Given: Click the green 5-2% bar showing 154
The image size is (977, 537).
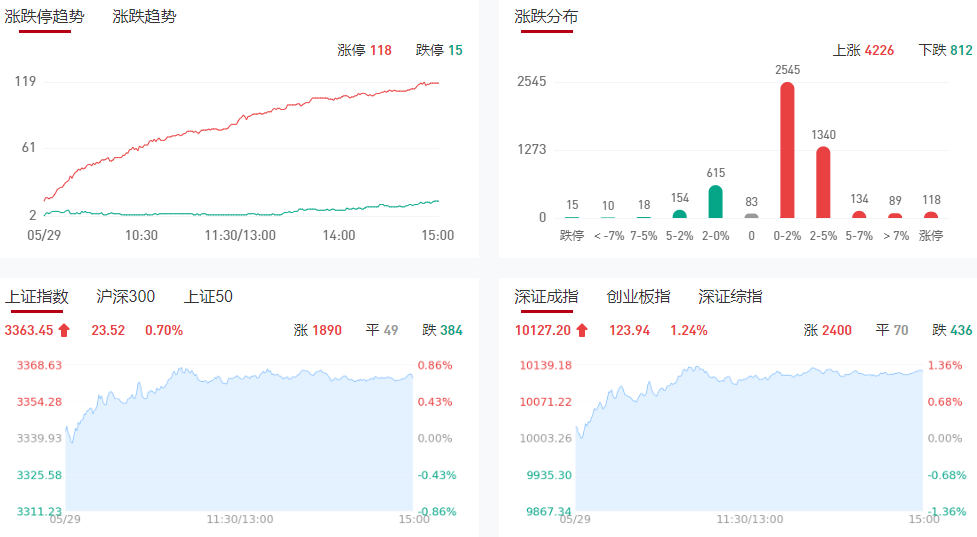Looking at the screenshot, I should (x=679, y=213).
